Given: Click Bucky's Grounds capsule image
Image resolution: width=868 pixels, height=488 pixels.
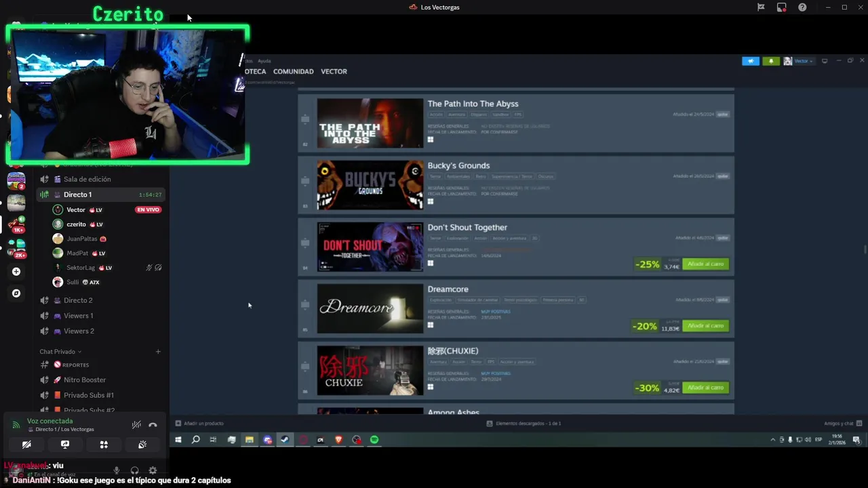Looking at the screenshot, I should pyautogui.click(x=370, y=185).
